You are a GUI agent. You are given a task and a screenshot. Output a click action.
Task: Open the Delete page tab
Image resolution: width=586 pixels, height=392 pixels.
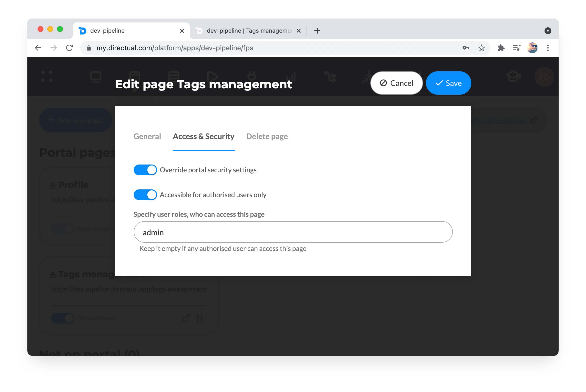(x=267, y=136)
